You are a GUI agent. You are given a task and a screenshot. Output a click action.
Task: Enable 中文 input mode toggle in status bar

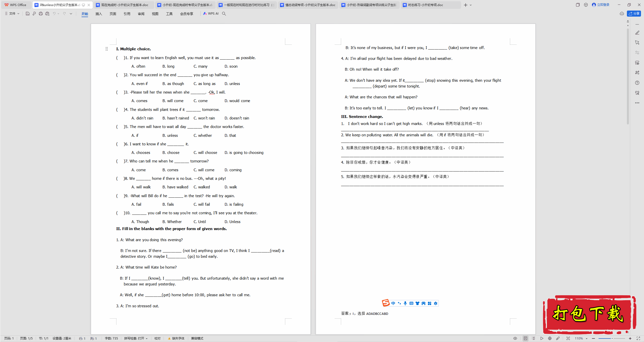tap(393, 303)
